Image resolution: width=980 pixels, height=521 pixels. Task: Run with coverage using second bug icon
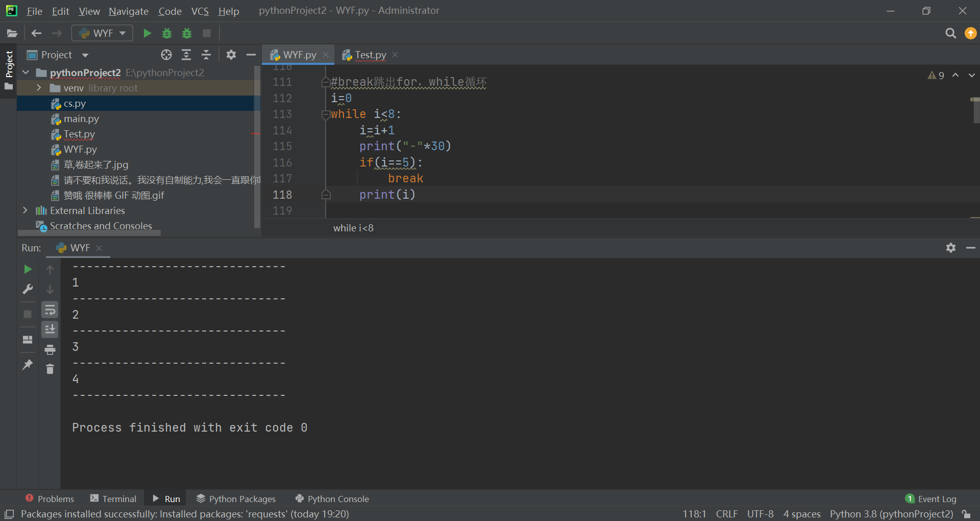(187, 33)
